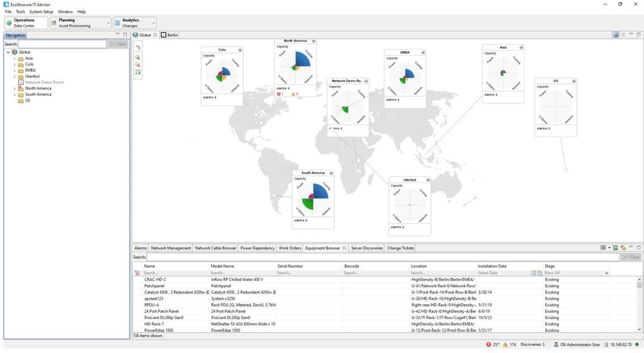Switch to the Alarms tab

coord(140,248)
